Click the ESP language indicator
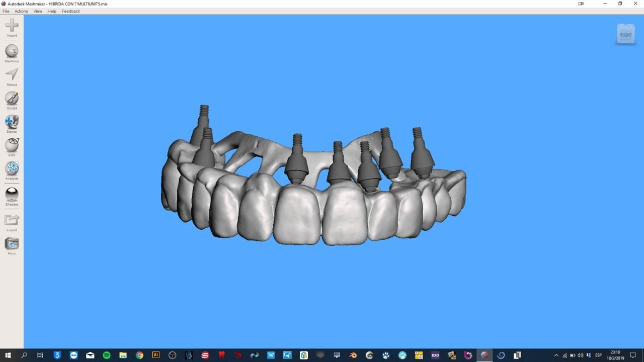644x362 pixels. (x=598, y=355)
